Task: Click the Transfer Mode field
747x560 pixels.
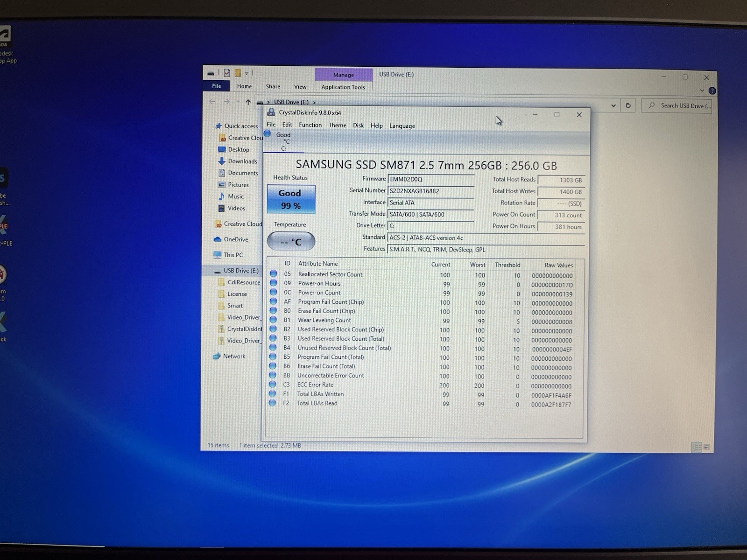Action: coord(431,214)
